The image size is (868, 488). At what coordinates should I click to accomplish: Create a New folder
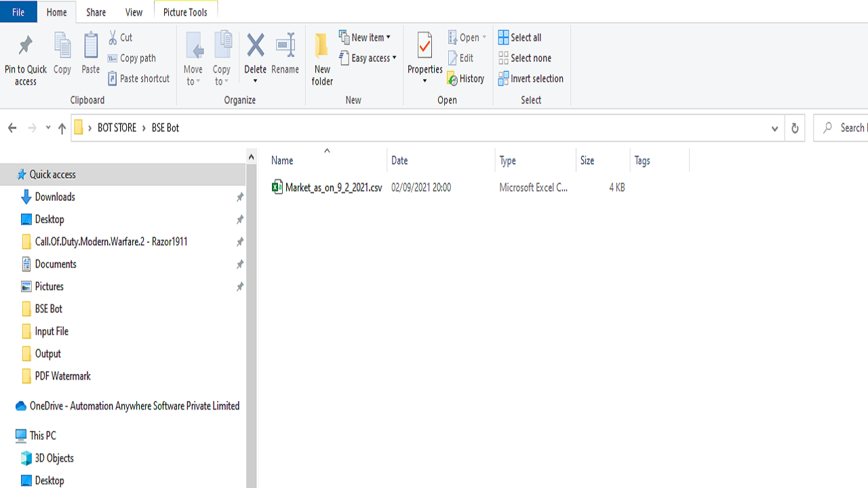click(x=322, y=60)
